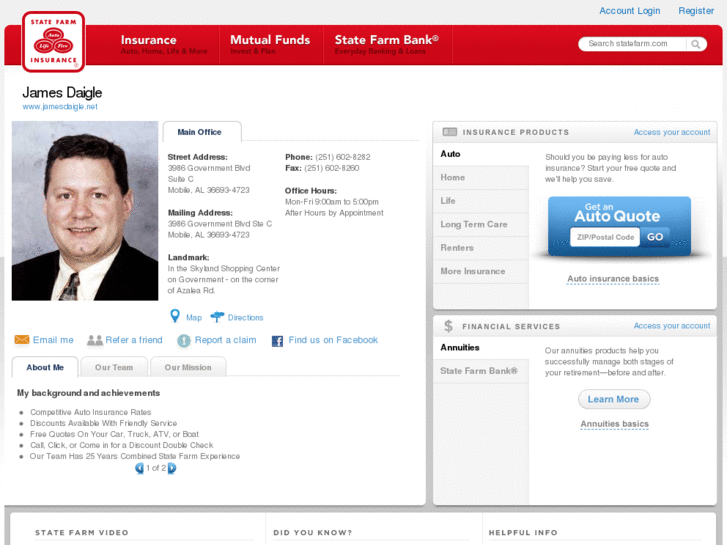Image resolution: width=727 pixels, height=545 pixels.
Task: Select Long Term Care product
Action: 481,224
